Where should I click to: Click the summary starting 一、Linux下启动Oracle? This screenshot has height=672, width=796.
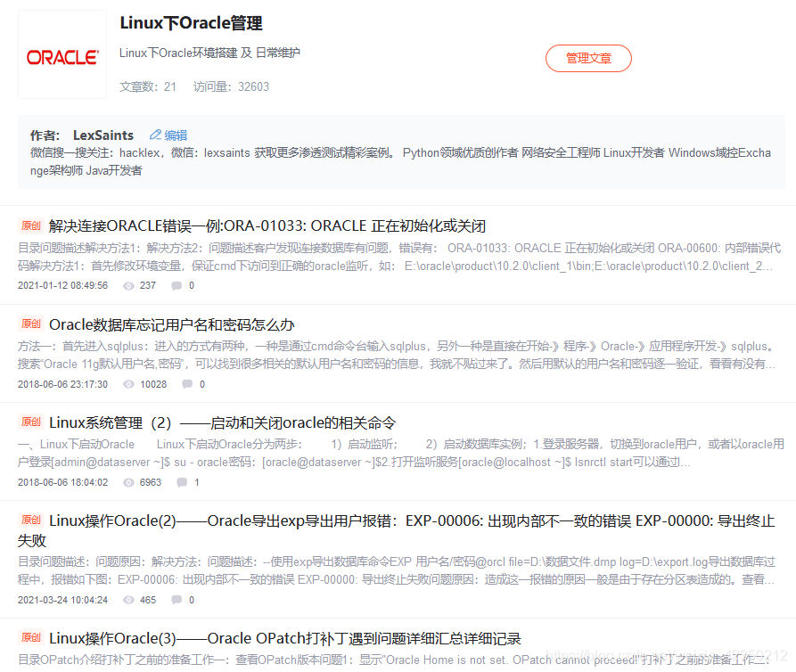point(401,454)
